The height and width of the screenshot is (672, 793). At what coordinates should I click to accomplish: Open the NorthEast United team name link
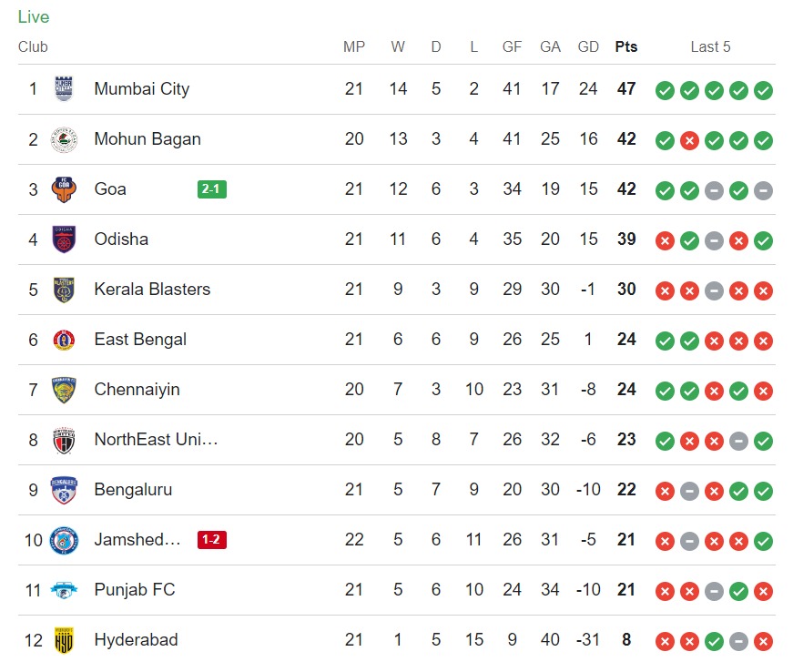pos(156,440)
